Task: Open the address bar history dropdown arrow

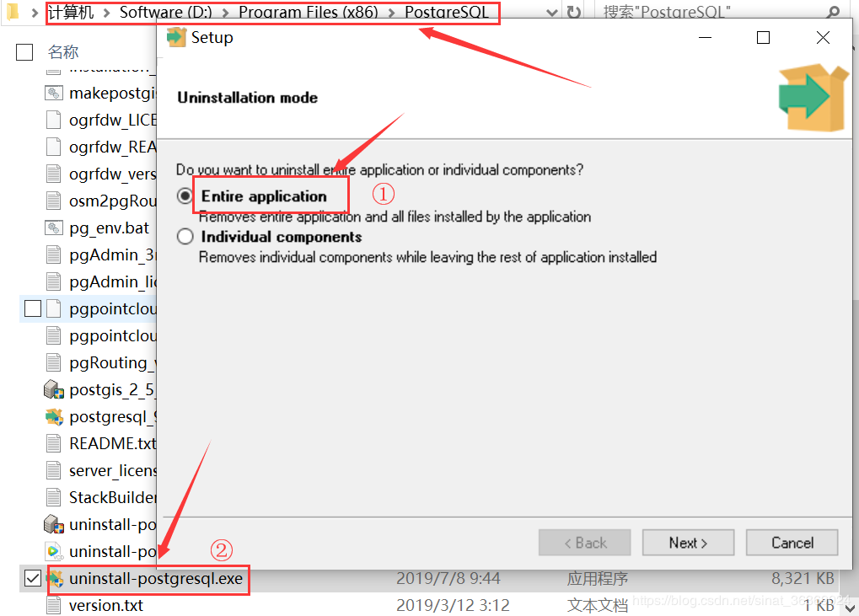Action: (x=552, y=13)
